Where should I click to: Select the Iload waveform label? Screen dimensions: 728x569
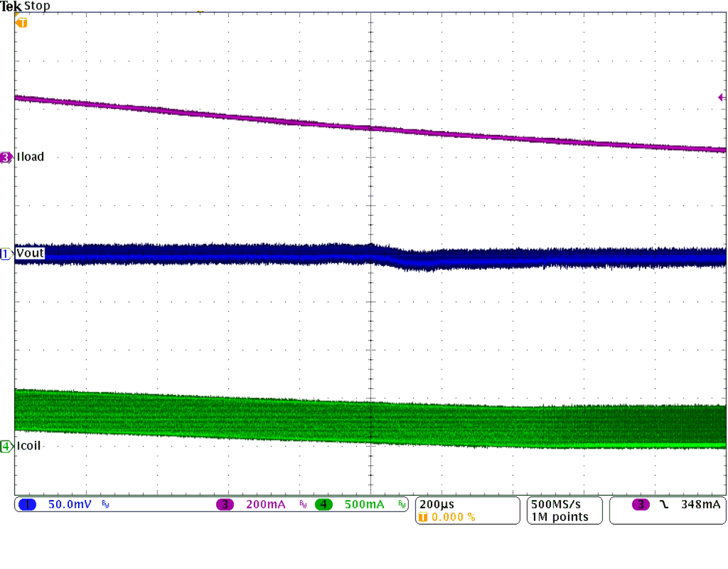[31, 157]
